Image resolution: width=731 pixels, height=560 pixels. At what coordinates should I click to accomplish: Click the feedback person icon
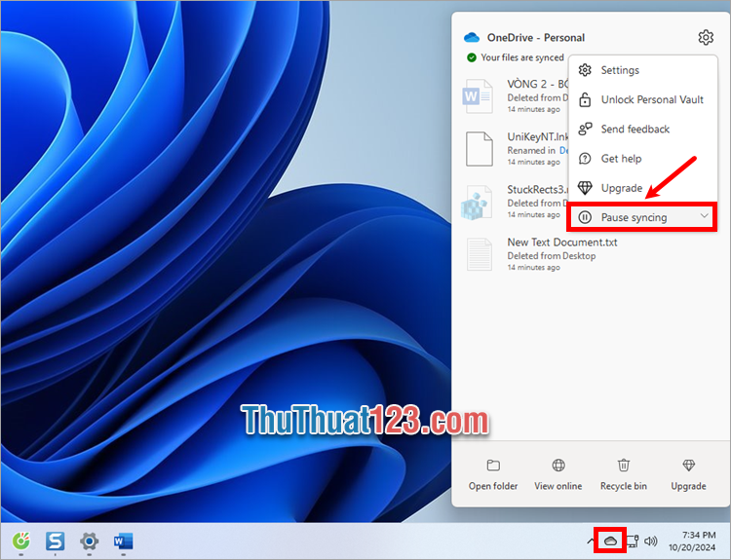coord(585,130)
